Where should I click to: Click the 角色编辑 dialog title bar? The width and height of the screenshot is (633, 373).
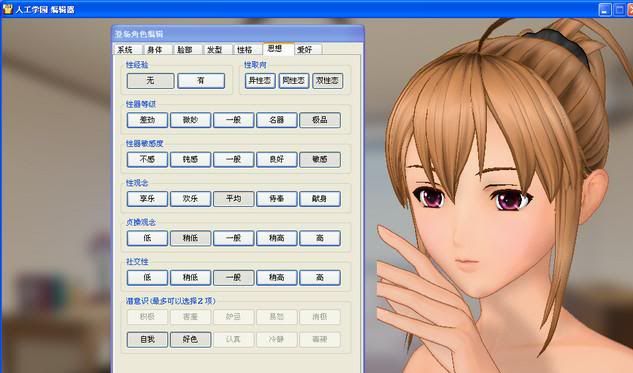(238, 34)
